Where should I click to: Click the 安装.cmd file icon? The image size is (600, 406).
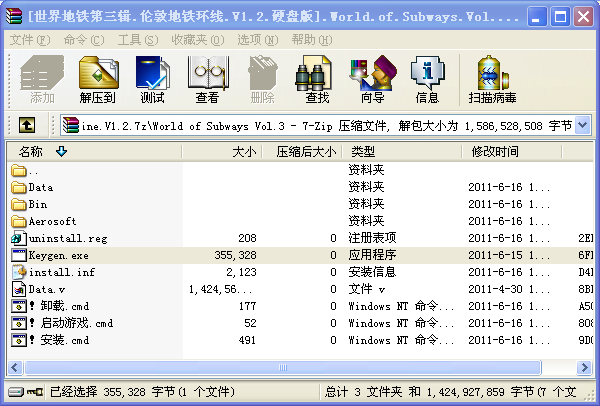[18, 340]
